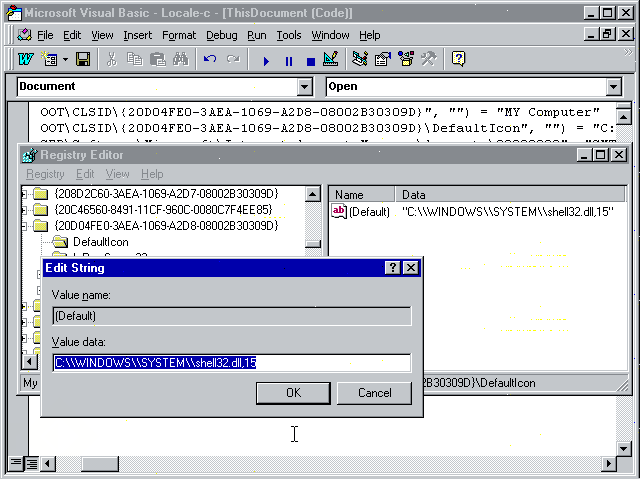The image size is (640, 480).
Task: Click Cancel in Edit String dialog
Action: (374, 393)
